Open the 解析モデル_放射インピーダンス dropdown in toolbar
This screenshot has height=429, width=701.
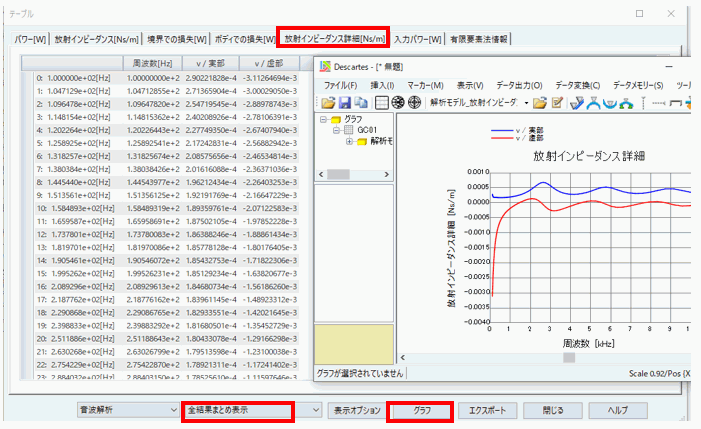[526, 102]
